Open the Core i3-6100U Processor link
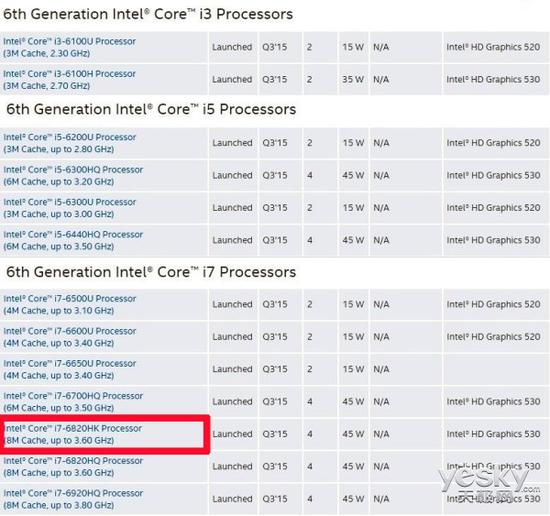550x516 pixels. click(x=69, y=47)
